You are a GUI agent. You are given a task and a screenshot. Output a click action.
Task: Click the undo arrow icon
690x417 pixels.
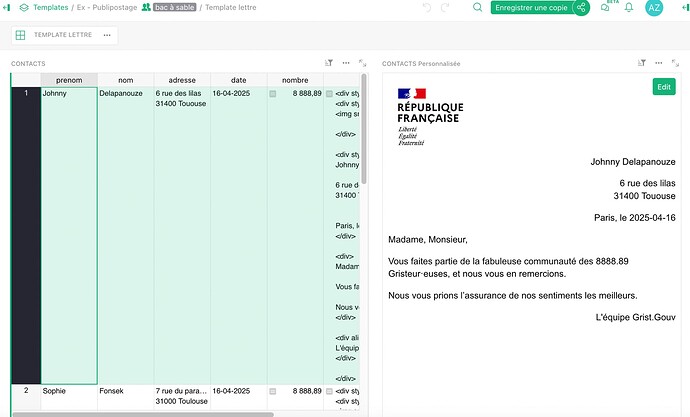427,7
